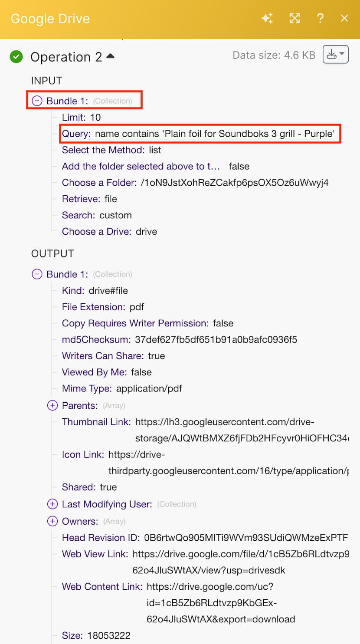This screenshot has width=360, height=644.
Task: Collapse the OUTPUT Bundle 1 collection
Action: [x=37, y=274]
